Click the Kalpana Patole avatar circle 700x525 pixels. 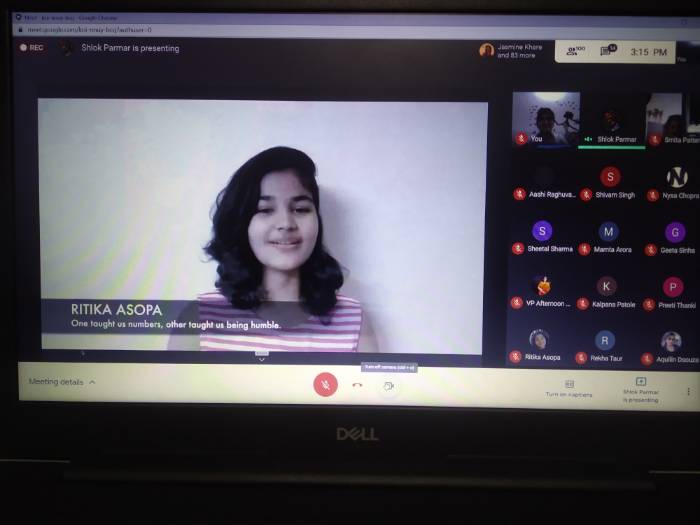(x=606, y=287)
